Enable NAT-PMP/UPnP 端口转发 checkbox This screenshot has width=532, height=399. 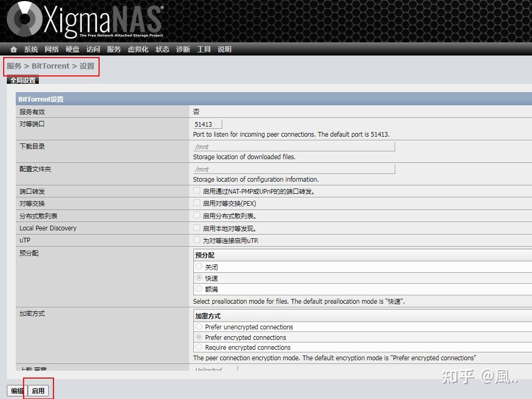click(196, 191)
